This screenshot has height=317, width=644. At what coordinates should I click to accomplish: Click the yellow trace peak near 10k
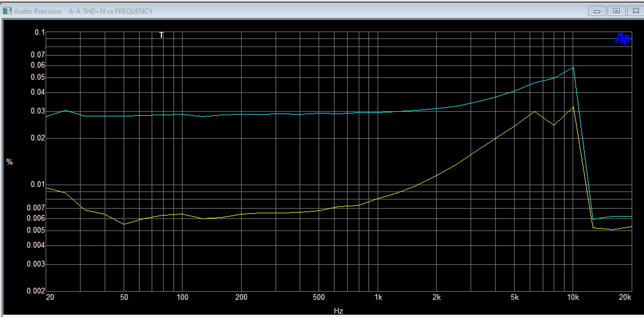573,107
